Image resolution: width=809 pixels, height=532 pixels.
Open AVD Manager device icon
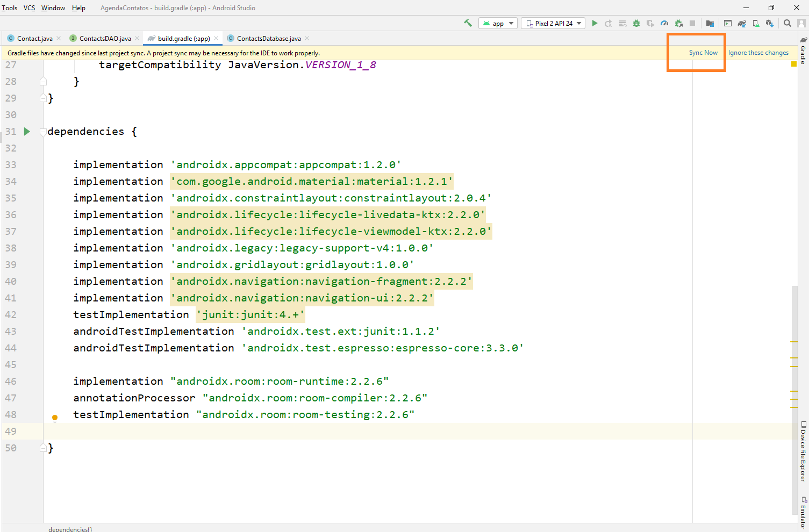click(756, 23)
